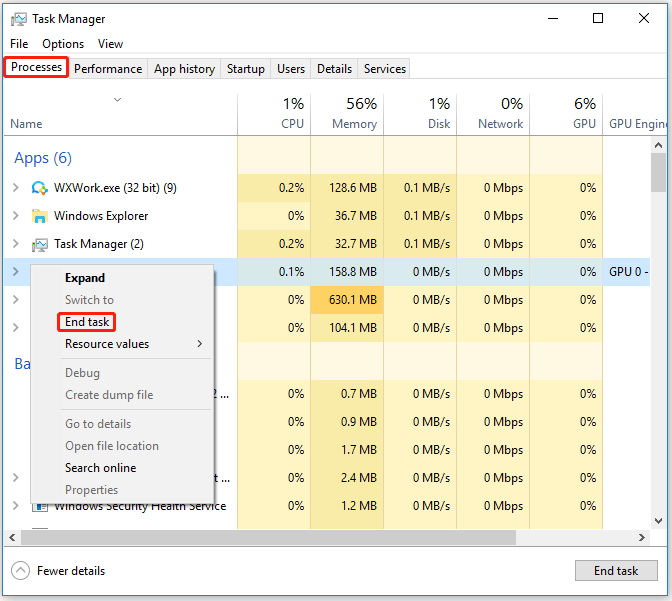Click the Task Manager title bar icon

pos(18,19)
